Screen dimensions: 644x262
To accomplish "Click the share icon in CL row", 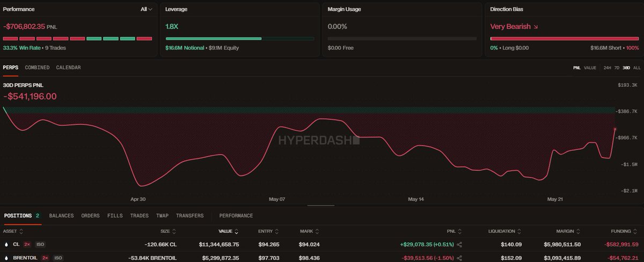I will [459, 244].
